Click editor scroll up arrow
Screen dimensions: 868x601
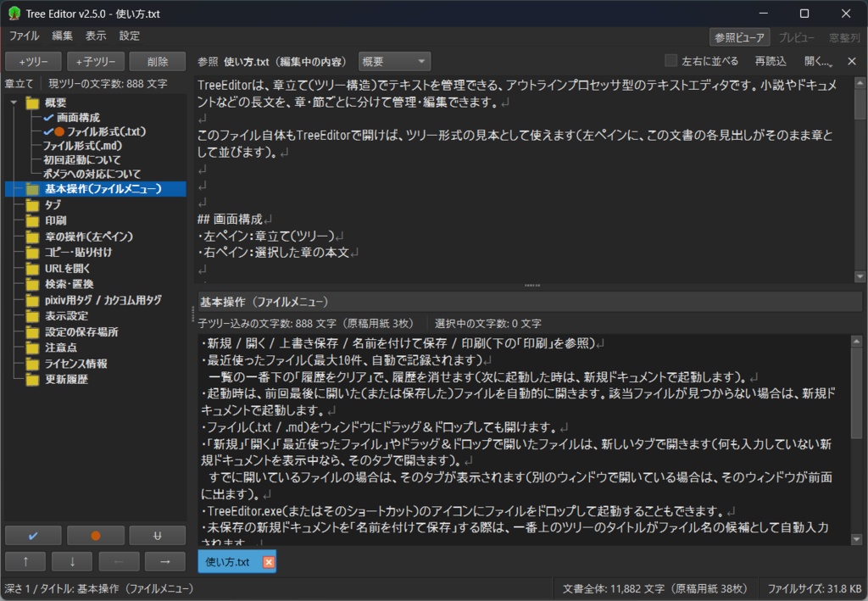pyautogui.click(x=856, y=341)
